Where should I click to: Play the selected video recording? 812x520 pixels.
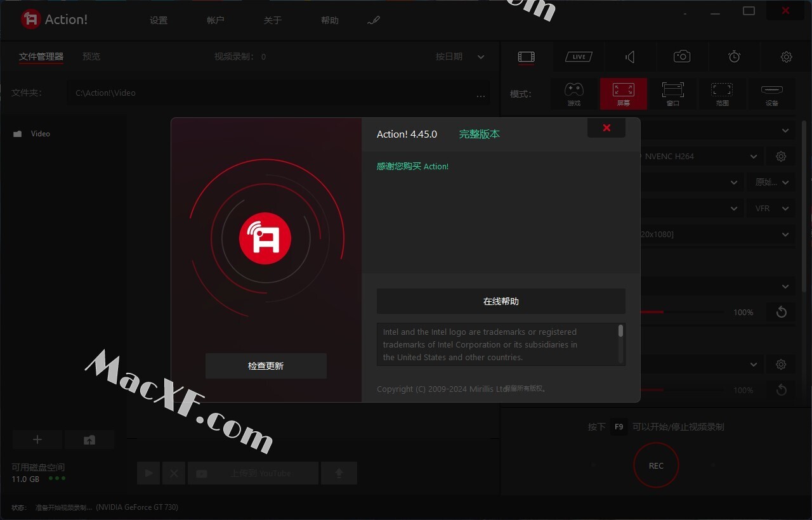[148, 473]
